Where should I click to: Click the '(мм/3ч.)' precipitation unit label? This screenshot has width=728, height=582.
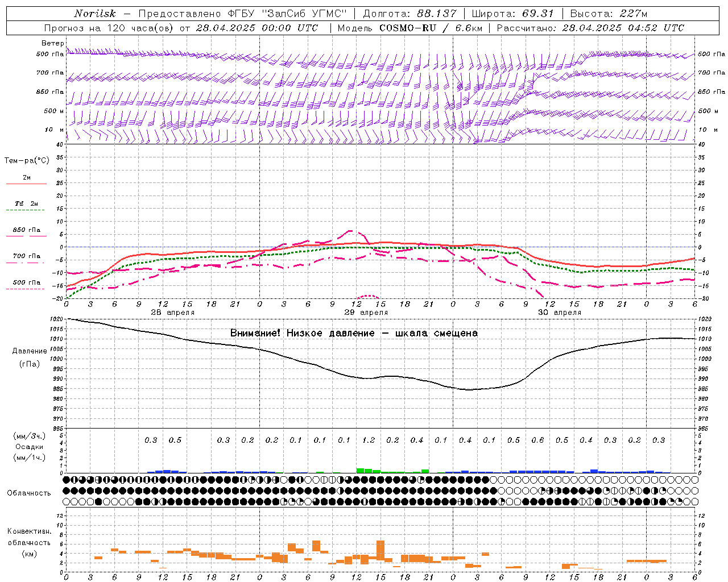coord(29,436)
